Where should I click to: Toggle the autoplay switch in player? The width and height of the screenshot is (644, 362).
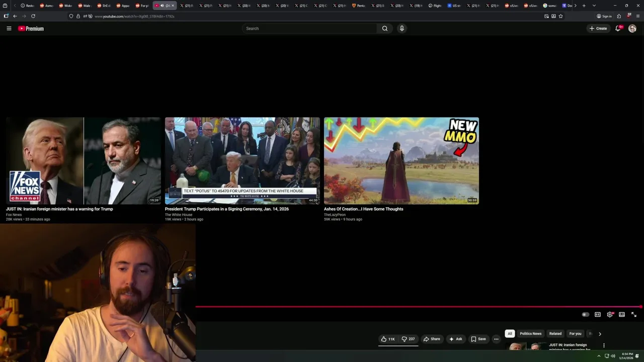[585, 315]
